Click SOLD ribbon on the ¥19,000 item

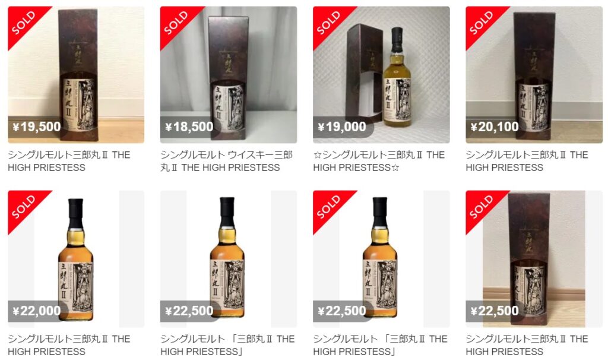click(x=328, y=23)
